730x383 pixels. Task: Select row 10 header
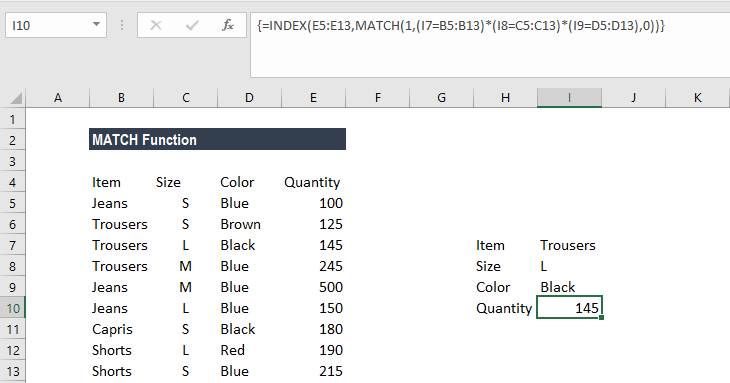tap(13, 308)
